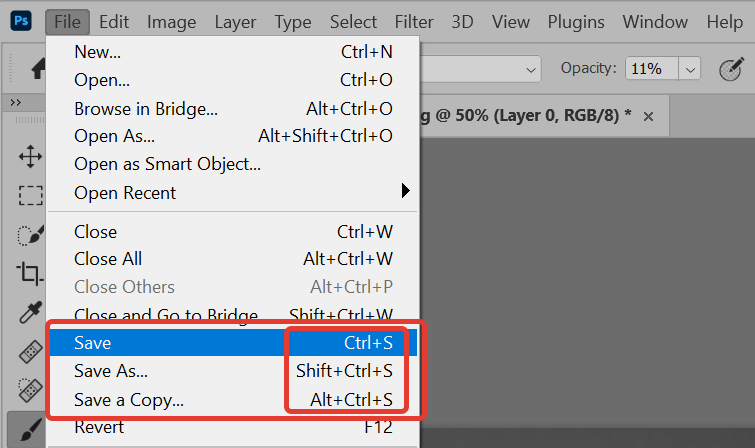Open the Filter menu
Viewport: 755px width, 448px height.
(413, 21)
